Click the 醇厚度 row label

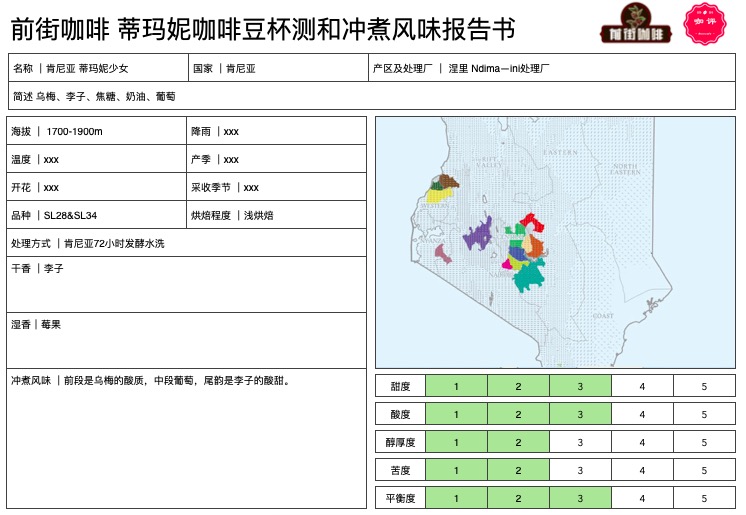coord(400,442)
